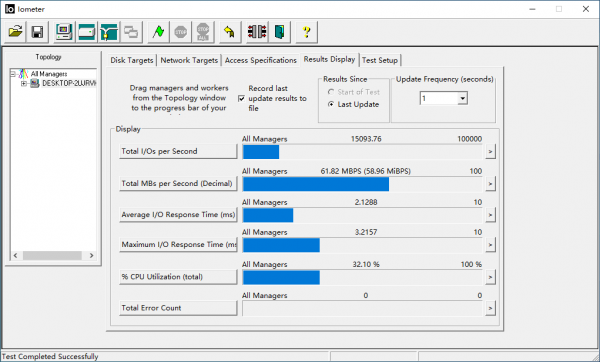600x362 pixels.
Task: Toggle Record last update results to file
Action: (x=241, y=98)
